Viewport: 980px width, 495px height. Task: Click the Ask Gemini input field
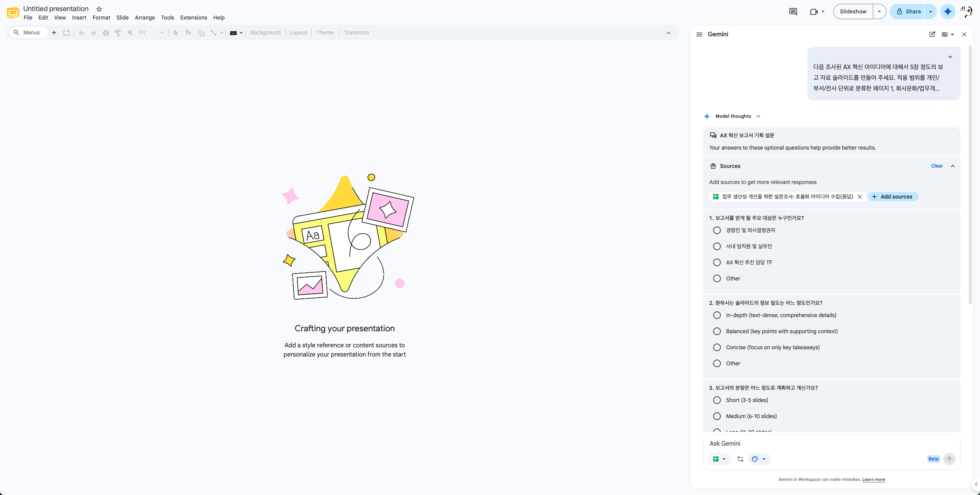tap(831, 443)
